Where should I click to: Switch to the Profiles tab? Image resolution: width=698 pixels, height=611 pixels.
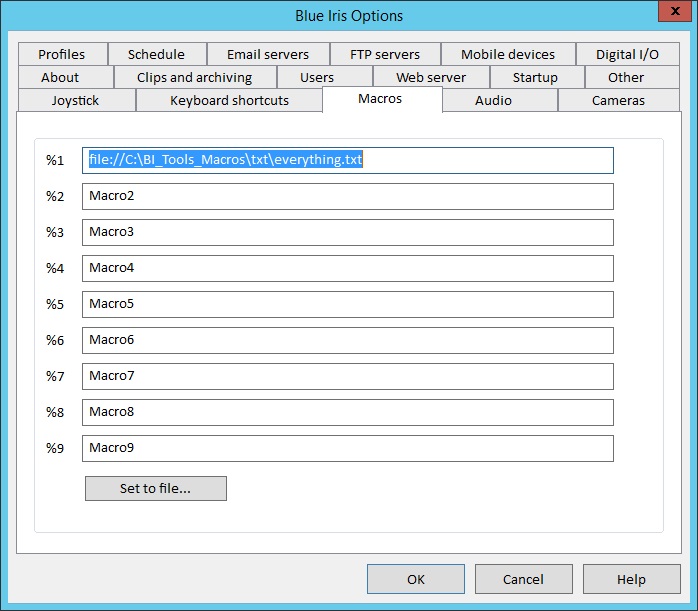coord(63,54)
